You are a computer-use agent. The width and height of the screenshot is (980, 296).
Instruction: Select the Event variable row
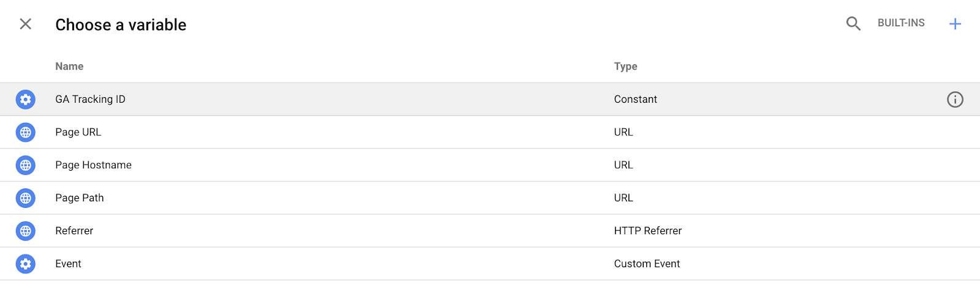68,264
